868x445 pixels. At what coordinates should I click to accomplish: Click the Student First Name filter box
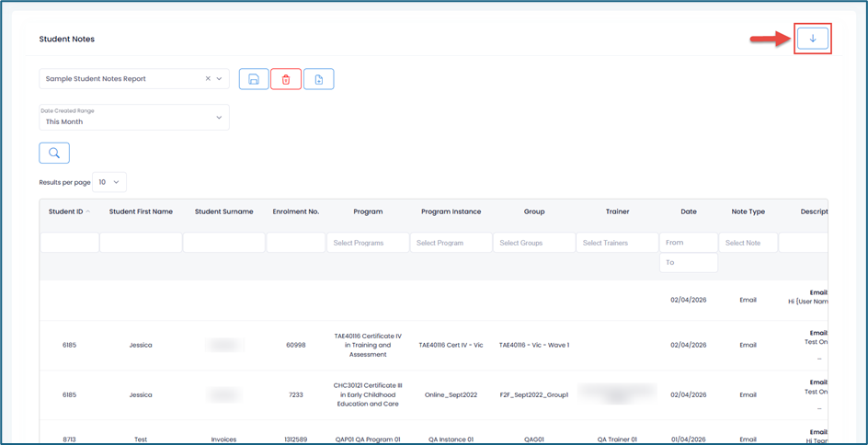141,243
